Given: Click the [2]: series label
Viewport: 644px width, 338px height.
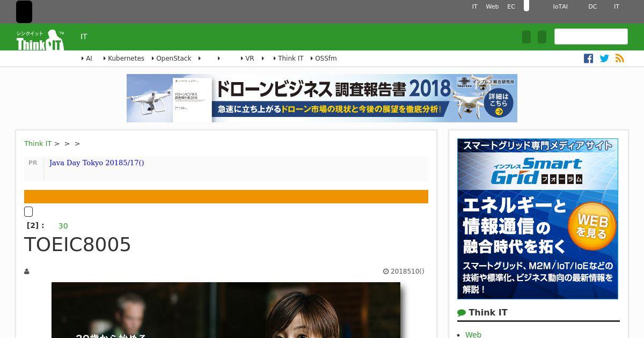Looking at the screenshot, I should pyautogui.click(x=35, y=226).
